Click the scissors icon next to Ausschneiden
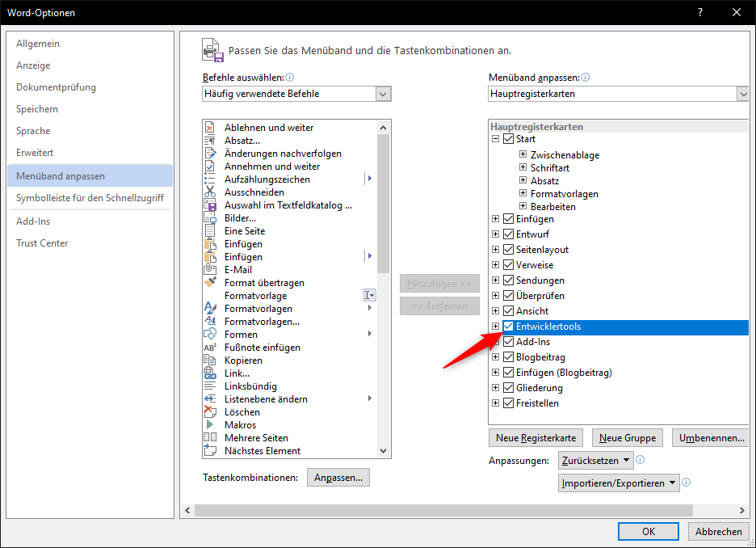756x548 pixels. click(210, 192)
